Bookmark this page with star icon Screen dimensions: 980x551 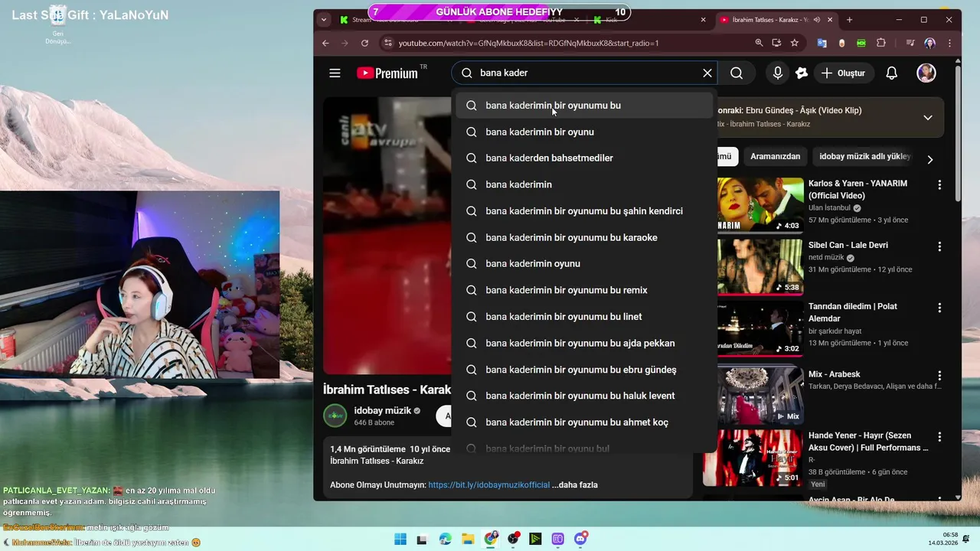coord(795,43)
